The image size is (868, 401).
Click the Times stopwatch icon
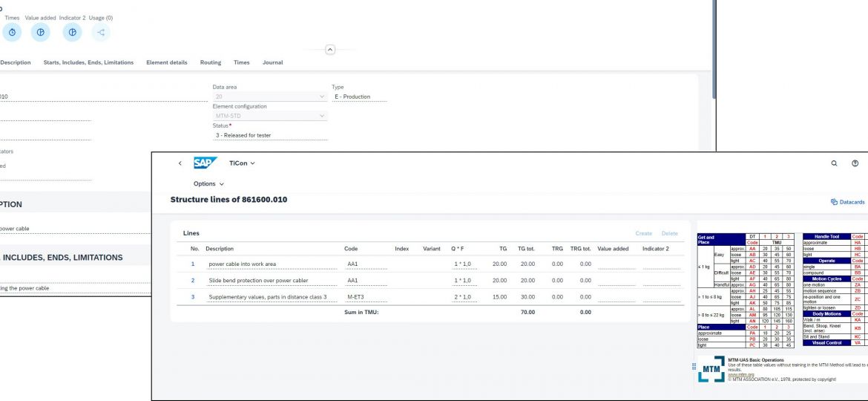pyautogui.click(x=12, y=32)
